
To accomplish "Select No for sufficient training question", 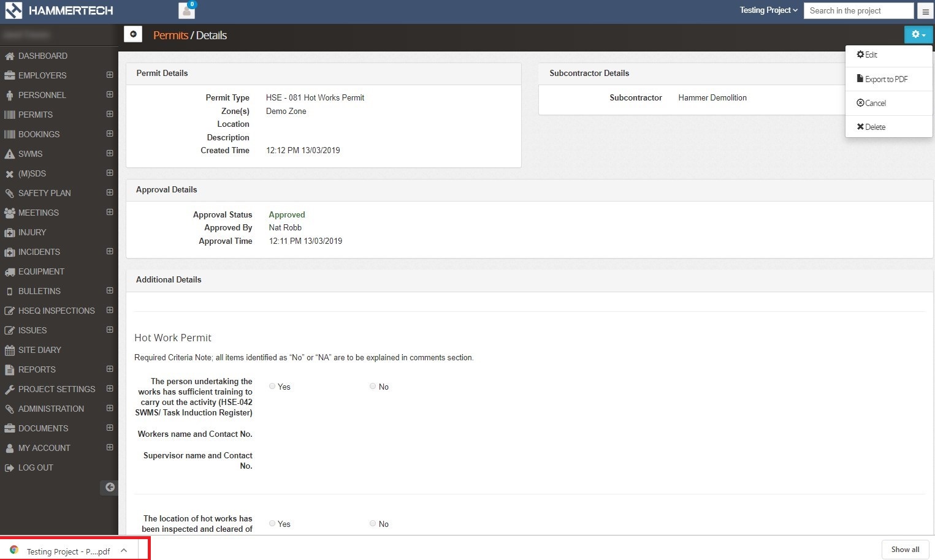I will click(373, 386).
